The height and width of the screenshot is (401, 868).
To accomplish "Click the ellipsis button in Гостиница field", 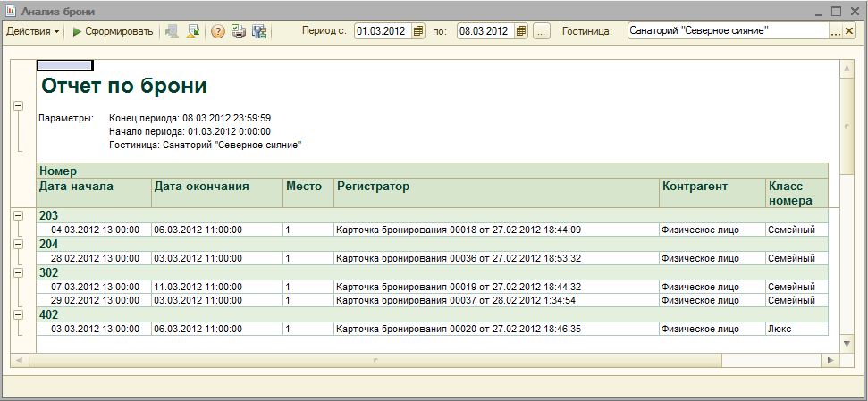I will click(836, 31).
